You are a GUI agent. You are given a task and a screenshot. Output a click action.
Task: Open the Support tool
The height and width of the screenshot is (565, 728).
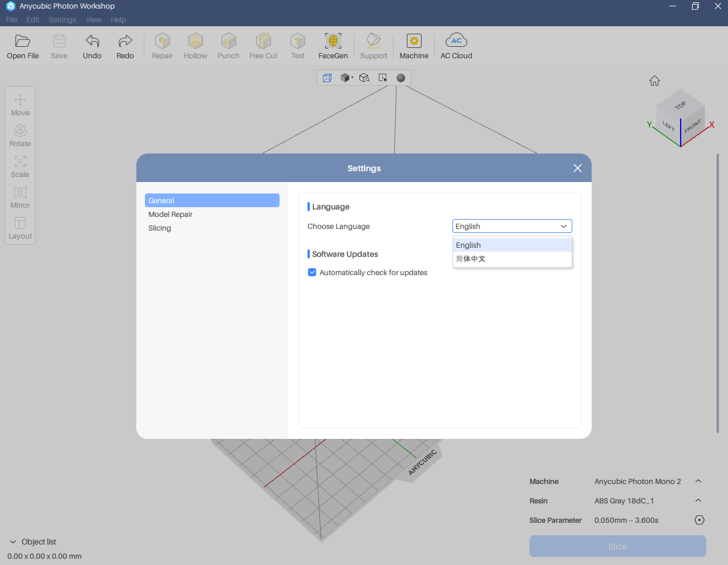coord(374,47)
